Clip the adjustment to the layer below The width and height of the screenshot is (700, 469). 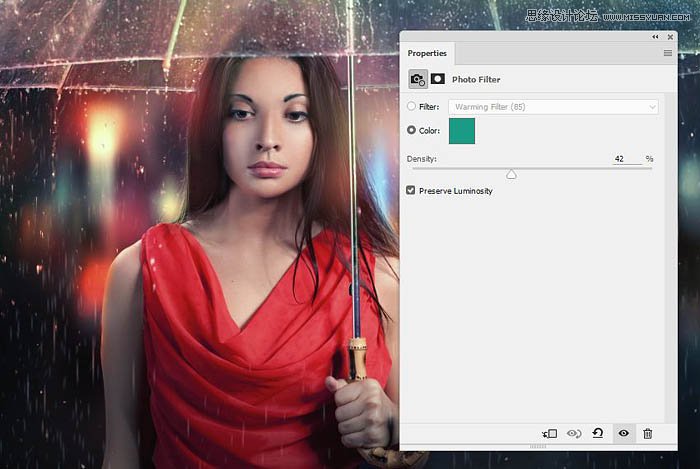pos(549,433)
